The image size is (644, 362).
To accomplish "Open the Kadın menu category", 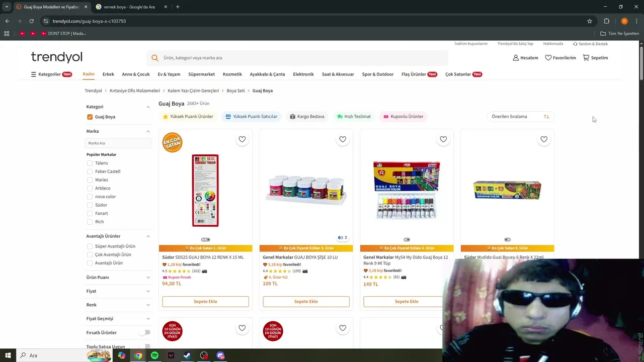I will [89, 74].
